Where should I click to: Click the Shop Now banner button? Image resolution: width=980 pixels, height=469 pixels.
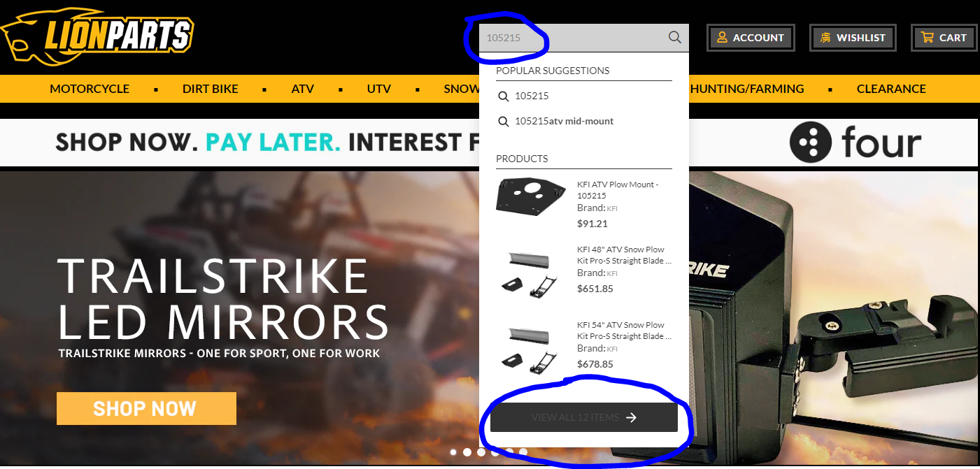(x=146, y=409)
